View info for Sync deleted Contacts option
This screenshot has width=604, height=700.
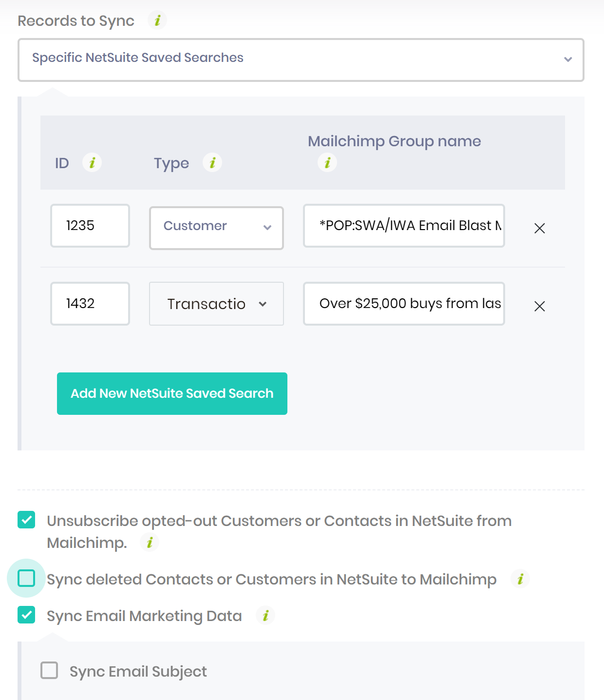point(520,579)
